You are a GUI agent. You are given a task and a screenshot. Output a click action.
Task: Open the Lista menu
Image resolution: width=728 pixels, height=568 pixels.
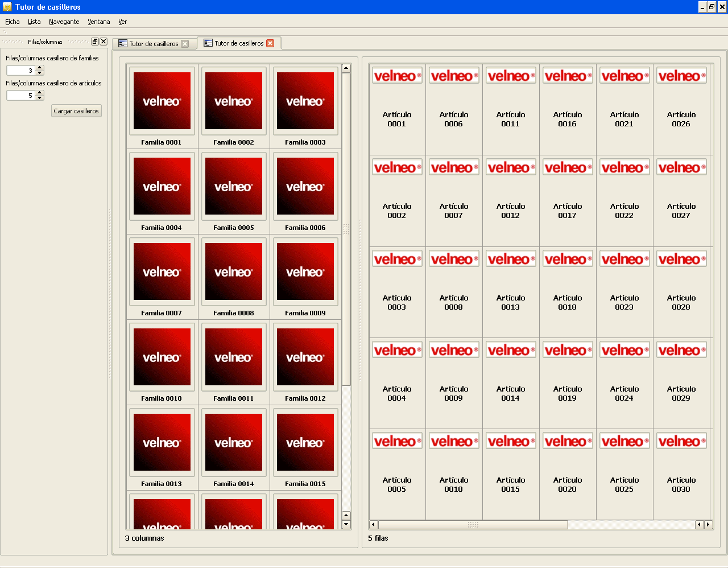[34, 22]
